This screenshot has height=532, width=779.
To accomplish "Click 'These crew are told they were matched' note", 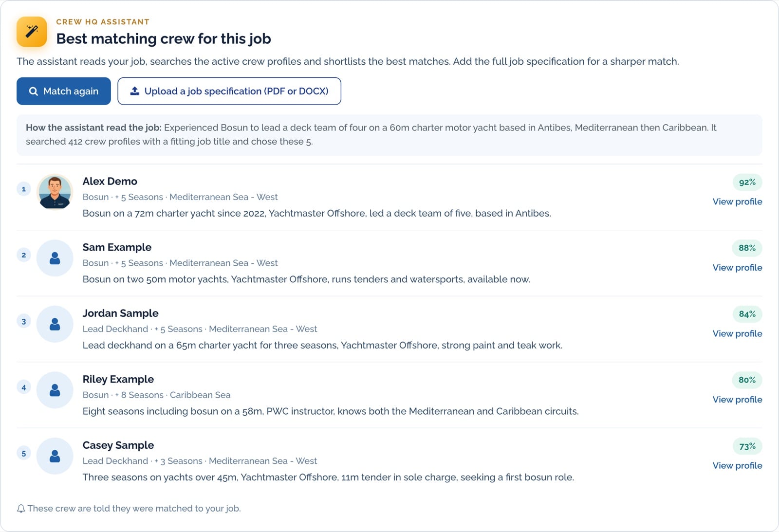I will point(134,509).
